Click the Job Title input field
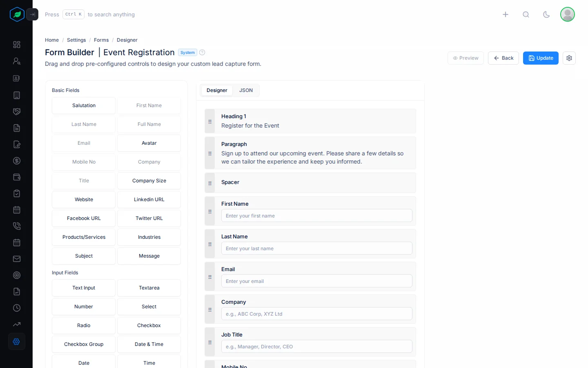Image resolution: width=588 pixels, height=368 pixels. (317, 347)
